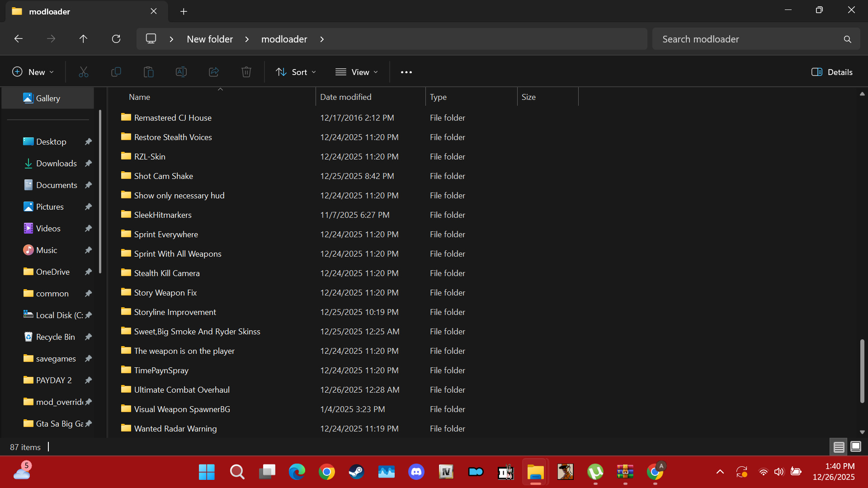This screenshot has height=488, width=868.
Task: Click the file list vertical scrollbar thumb
Action: pos(862,371)
